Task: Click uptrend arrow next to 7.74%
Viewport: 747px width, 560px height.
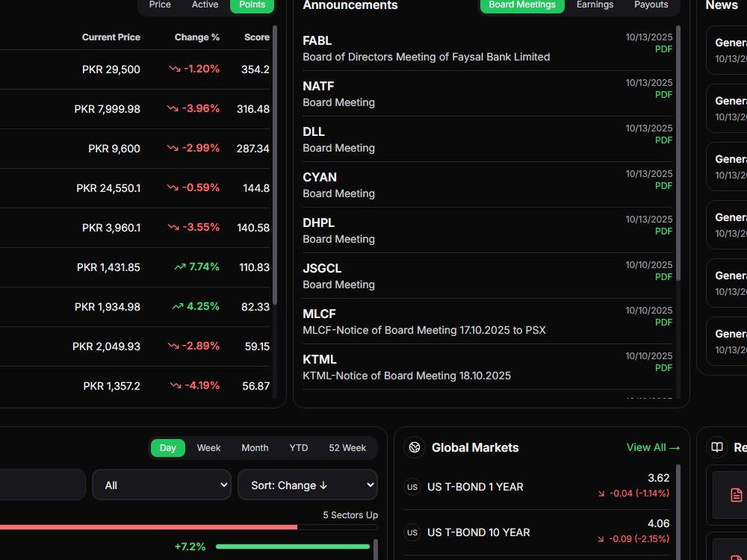Action: 180,267
